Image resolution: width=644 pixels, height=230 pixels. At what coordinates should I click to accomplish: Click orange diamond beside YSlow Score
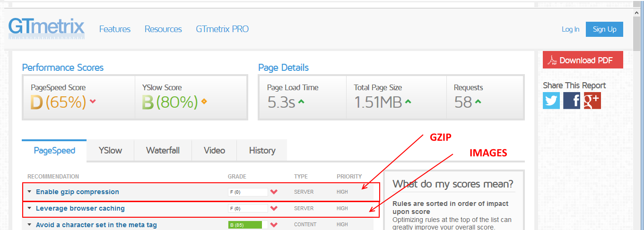pos(204,101)
